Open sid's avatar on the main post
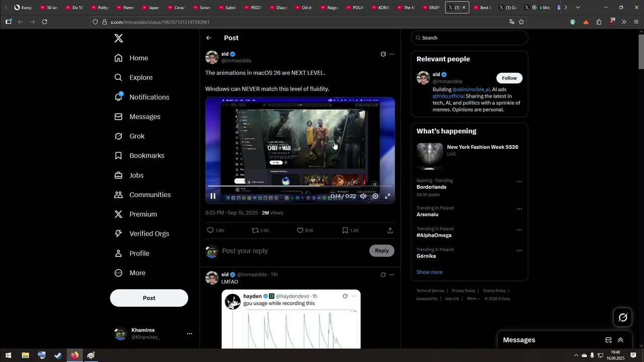 (212, 57)
